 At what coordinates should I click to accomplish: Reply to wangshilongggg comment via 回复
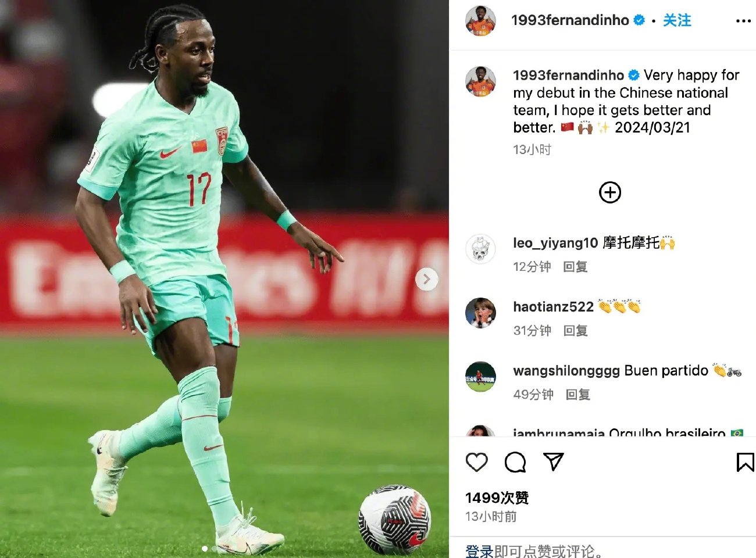578,395
